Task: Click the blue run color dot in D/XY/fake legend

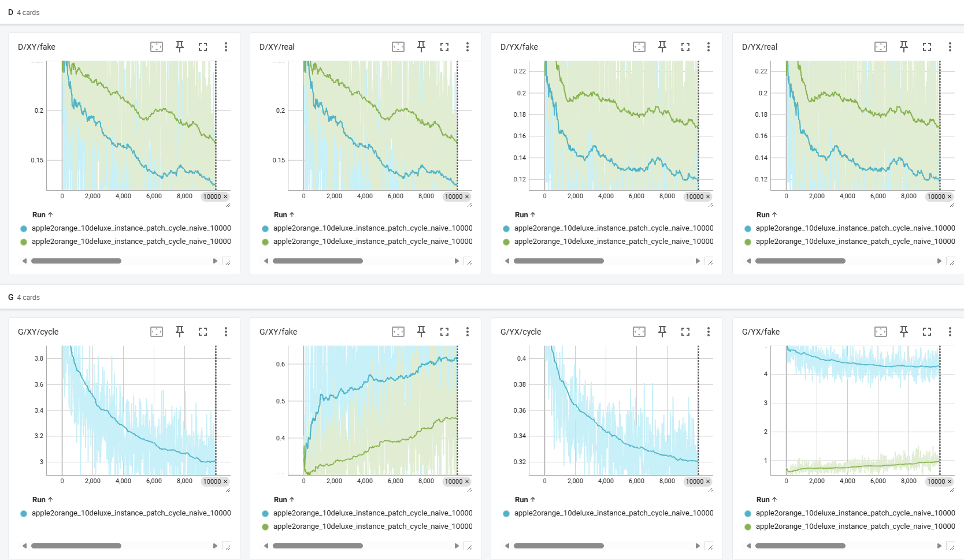Action: pos(24,229)
